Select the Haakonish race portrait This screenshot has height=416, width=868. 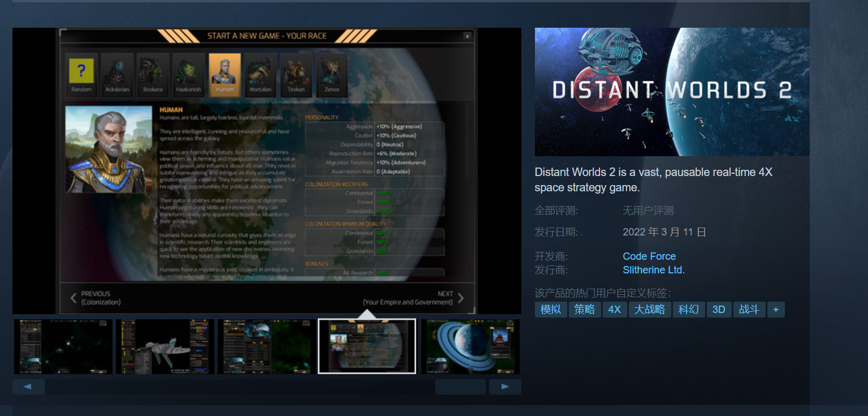coord(188,71)
